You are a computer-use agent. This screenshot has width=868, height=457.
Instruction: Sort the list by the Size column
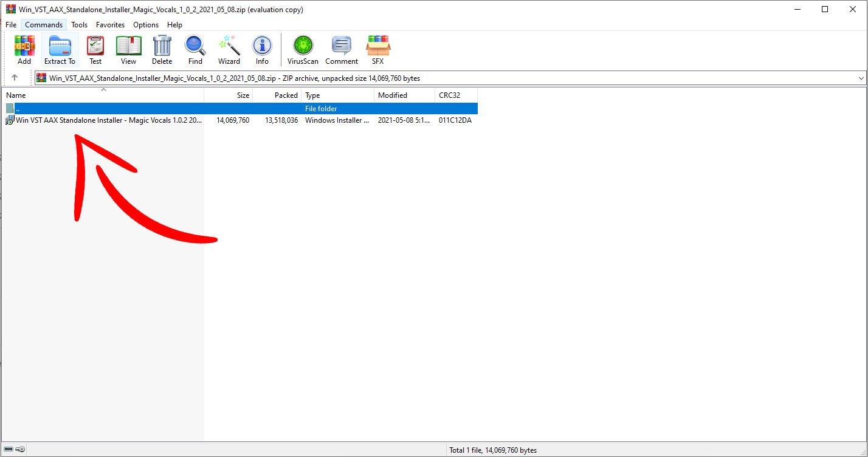click(x=229, y=95)
